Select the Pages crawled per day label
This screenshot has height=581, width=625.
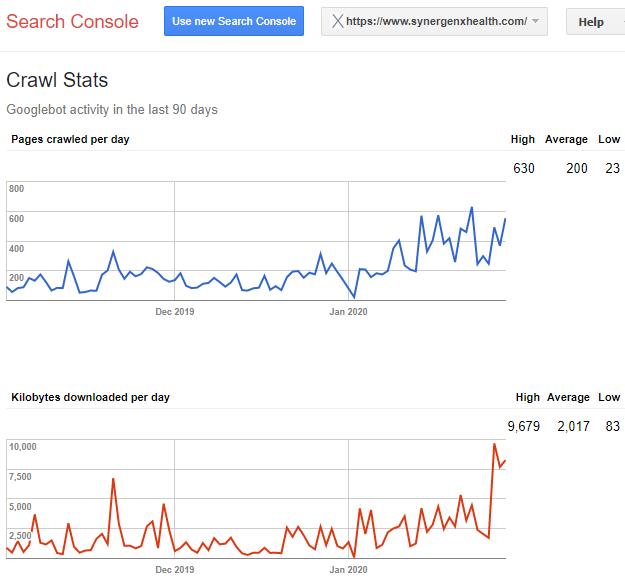(70, 139)
